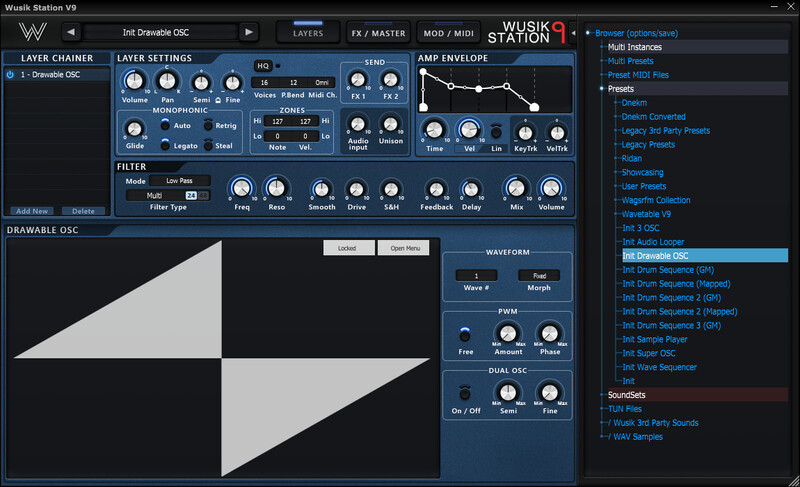Toggle power icon of Drawable OSC layer
This screenshot has width=800, height=487.
[x=10, y=74]
